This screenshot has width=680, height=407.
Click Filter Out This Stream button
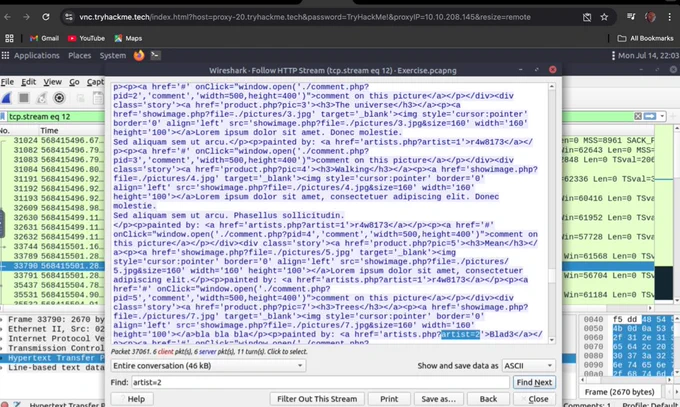click(317, 399)
